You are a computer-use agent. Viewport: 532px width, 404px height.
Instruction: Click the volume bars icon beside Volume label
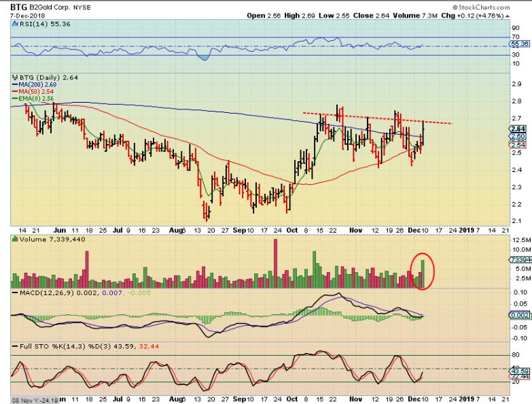tap(15, 239)
